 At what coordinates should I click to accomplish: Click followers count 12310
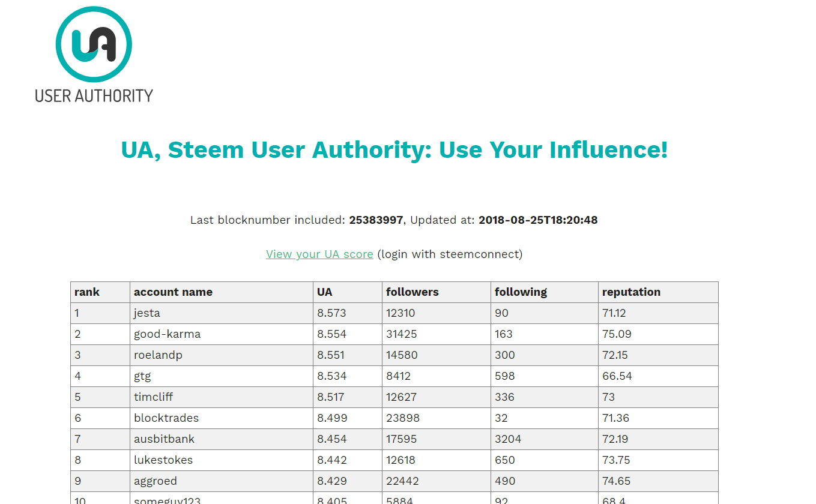coord(400,313)
